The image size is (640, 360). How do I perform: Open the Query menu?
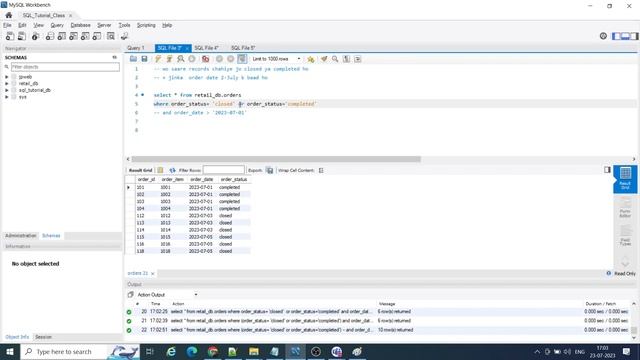(x=57, y=25)
